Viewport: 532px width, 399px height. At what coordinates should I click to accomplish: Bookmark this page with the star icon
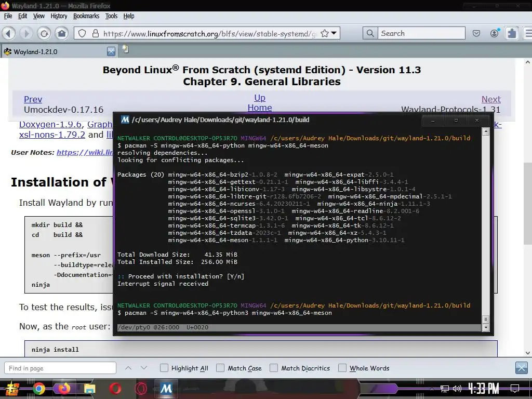click(325, 33)
